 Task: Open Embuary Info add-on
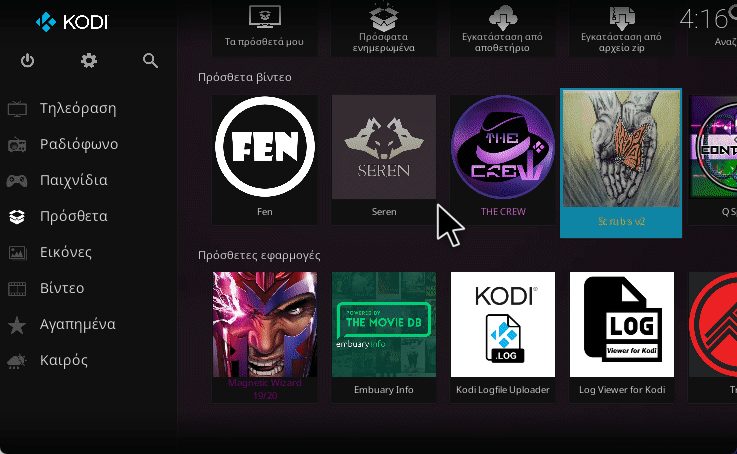click(384, 337)
